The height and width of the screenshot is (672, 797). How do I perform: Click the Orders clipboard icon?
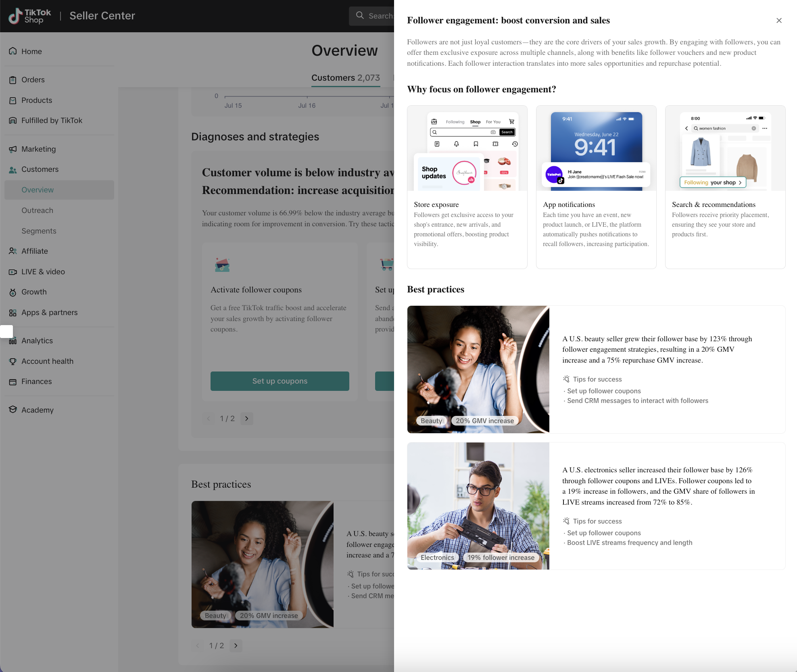(13, 80)
